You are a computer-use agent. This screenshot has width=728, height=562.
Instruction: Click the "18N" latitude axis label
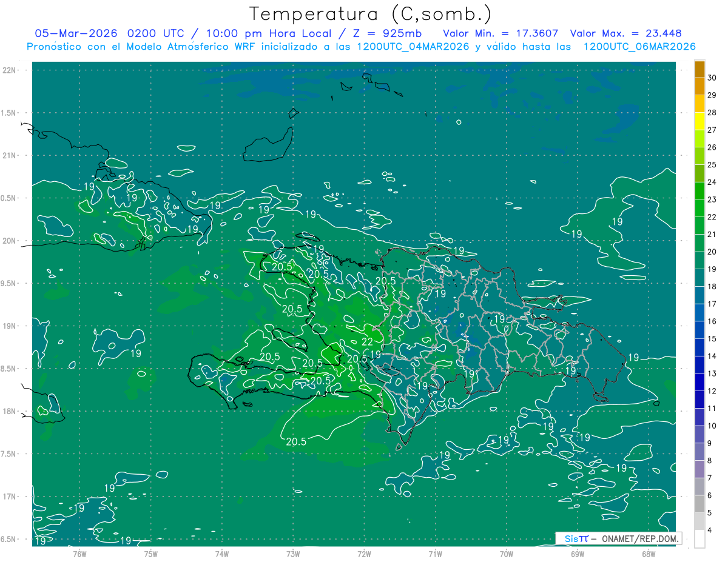10,411
